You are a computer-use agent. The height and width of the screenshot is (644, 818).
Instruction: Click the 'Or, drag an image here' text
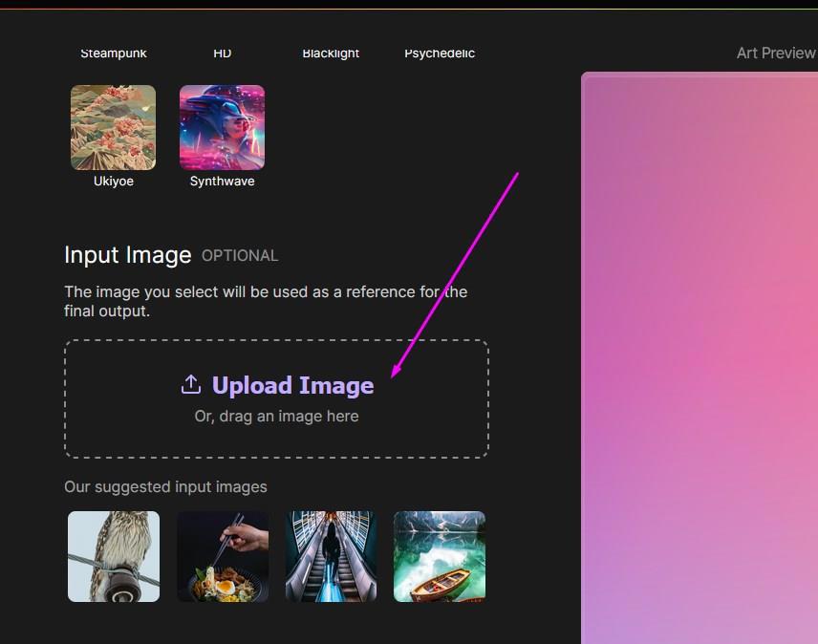coord(276,417)
